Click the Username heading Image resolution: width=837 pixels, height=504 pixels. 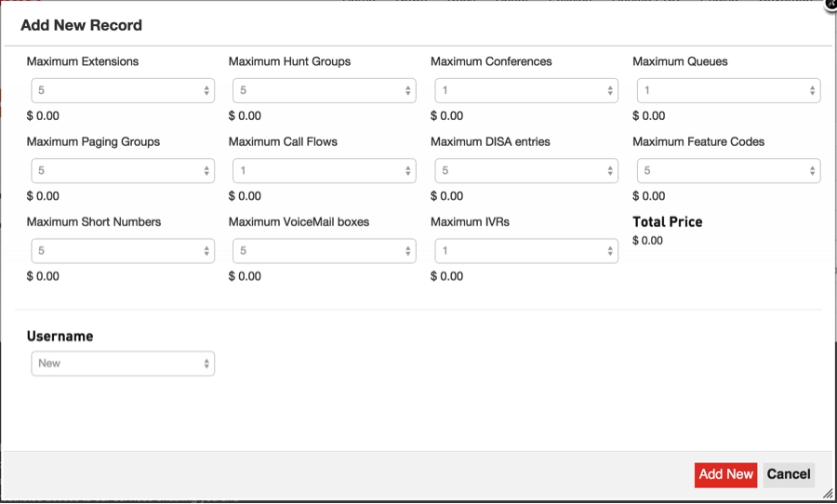coord(60,337)
